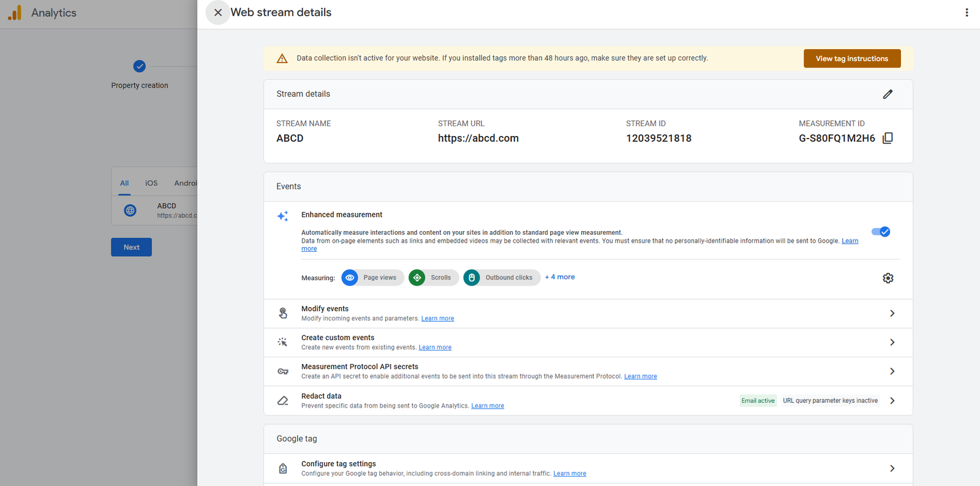Viewport: 980px width, 486px height.
Task: Expand Configure tag settings chevron
Action: tap(892, 468)
